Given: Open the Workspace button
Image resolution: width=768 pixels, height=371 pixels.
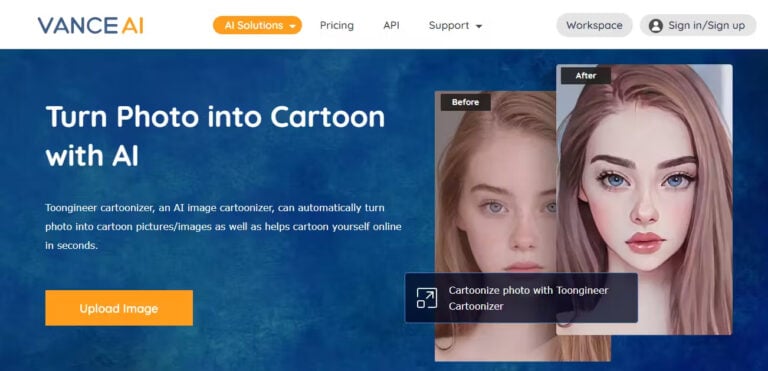Looking at the screenshot, I should (x=594, y=25).
